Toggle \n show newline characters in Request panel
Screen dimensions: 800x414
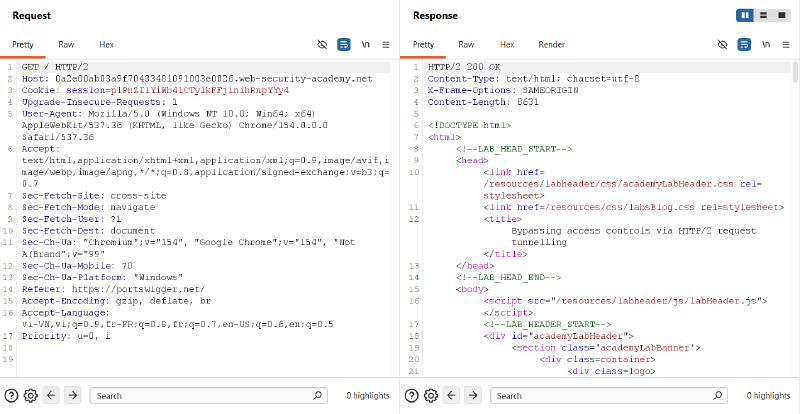tap(365, 44)
